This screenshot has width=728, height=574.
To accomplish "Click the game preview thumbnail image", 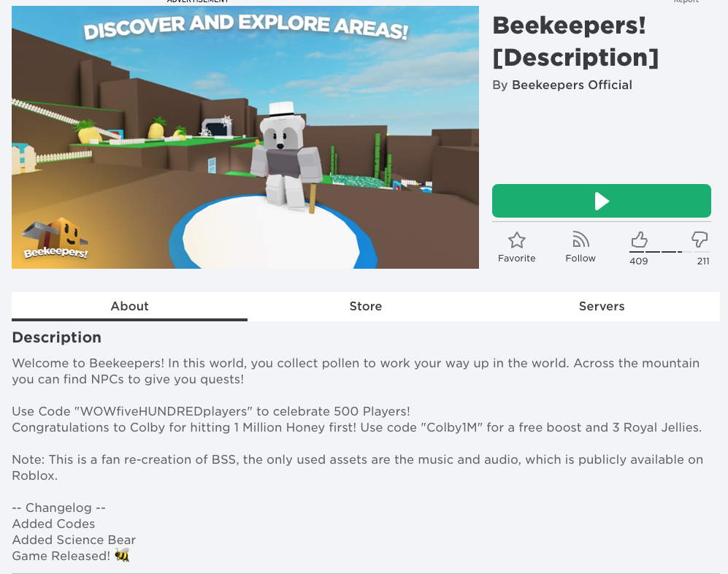I will pos(245,137).
